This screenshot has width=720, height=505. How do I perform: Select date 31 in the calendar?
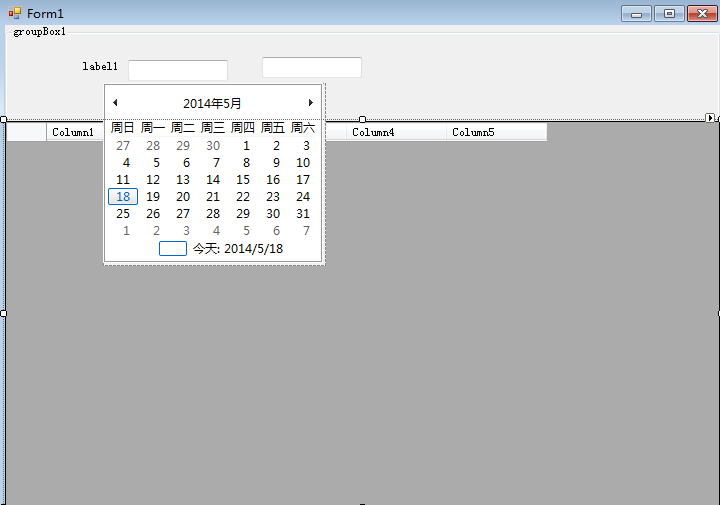tap(303, 213)
